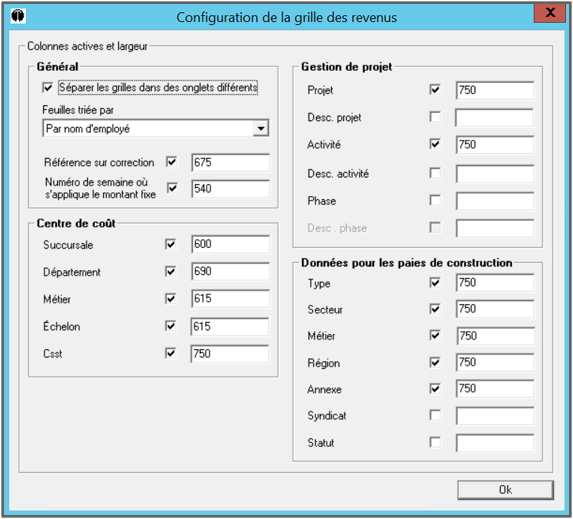Open the 'Feuilles triée par' dropdown

click(261, 128)
